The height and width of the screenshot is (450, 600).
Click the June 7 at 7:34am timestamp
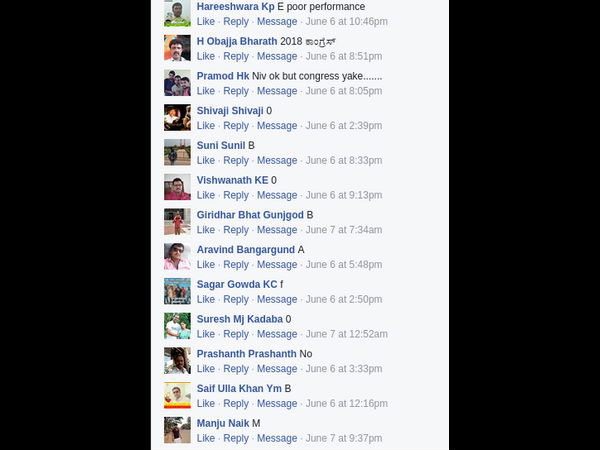[344, 230]
